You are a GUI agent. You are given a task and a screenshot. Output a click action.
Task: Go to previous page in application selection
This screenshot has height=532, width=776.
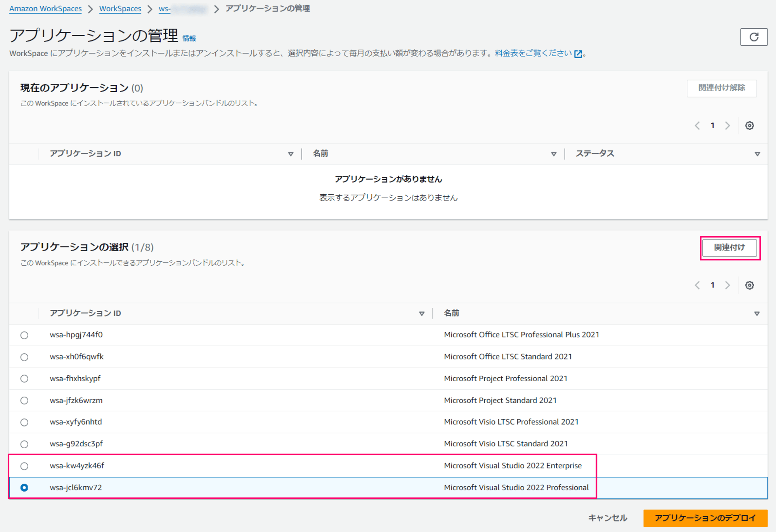click(697, 285)
